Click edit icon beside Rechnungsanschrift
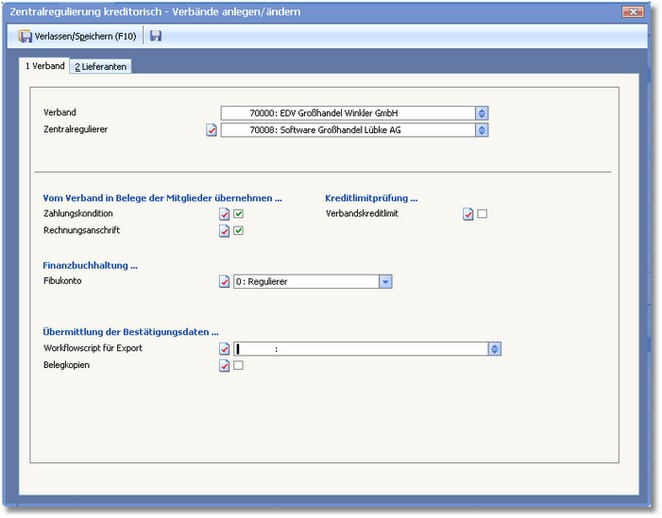Image resolution: width=662 pixels, height=518 pixels. point(224,231)
